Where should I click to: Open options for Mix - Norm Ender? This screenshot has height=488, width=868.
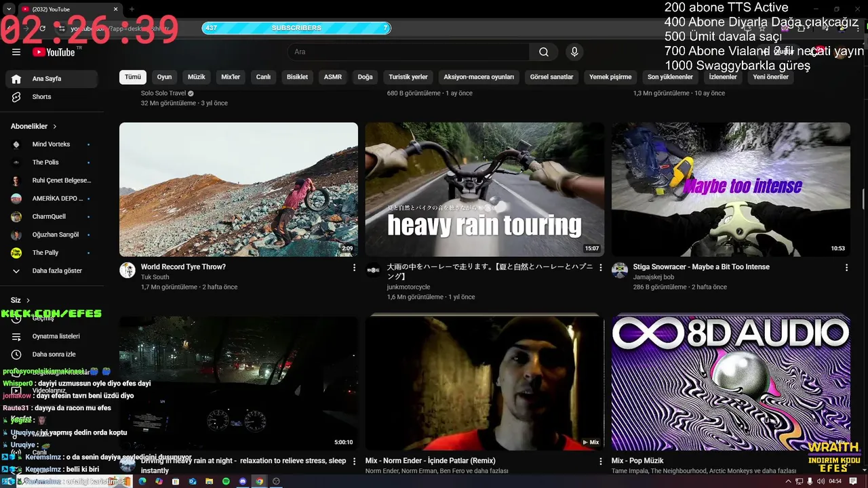[x=600, y=461]
